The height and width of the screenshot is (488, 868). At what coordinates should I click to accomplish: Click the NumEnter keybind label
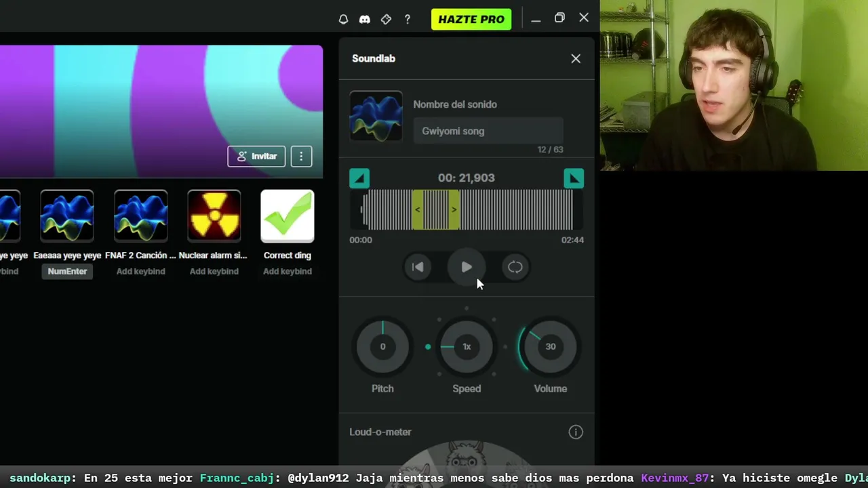coord(67,271)
